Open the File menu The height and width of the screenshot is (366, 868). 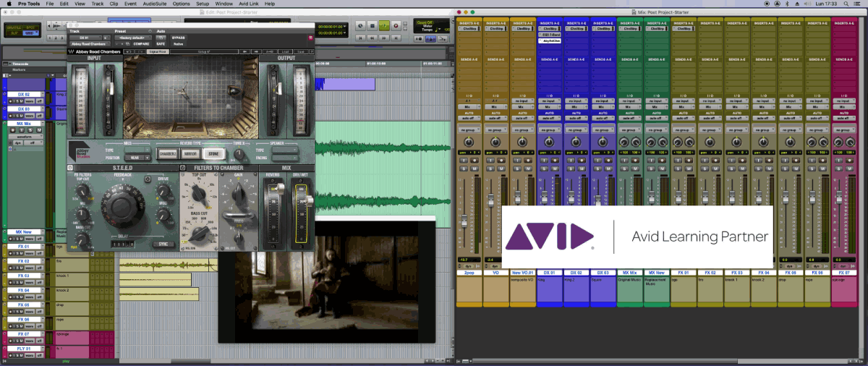(x=50, y=4)
